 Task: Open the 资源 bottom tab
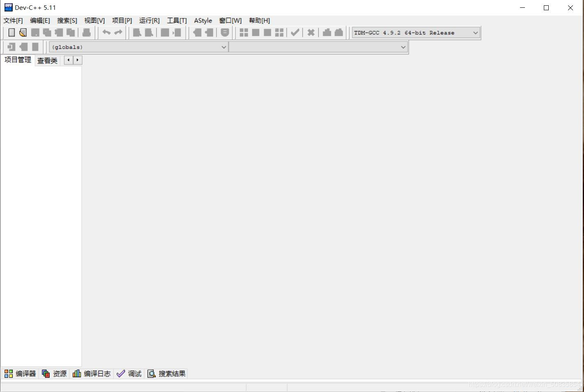(x=54, y=374)
